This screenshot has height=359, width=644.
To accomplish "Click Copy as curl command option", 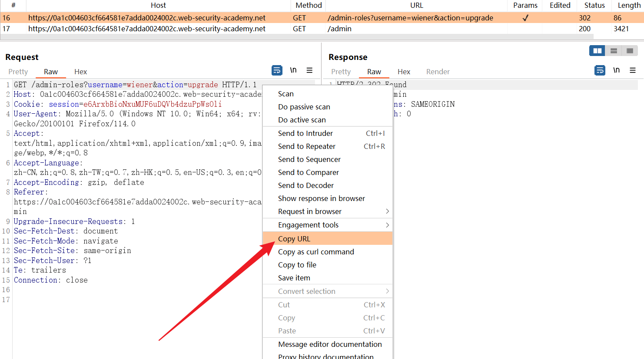I will coord(316,252).
